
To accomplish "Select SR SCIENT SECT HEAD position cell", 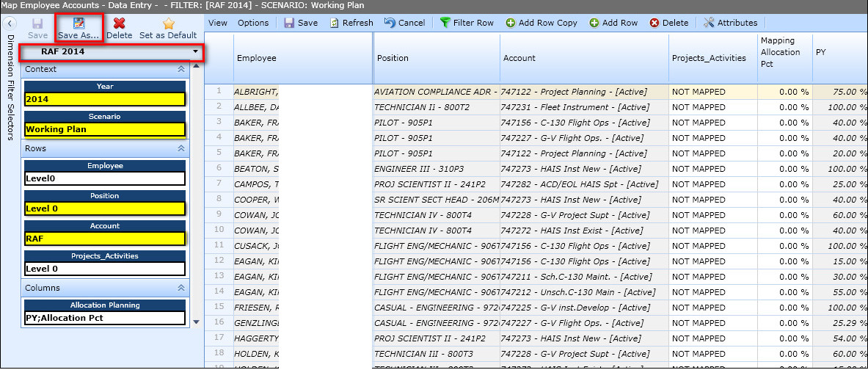I will point(437,200).
